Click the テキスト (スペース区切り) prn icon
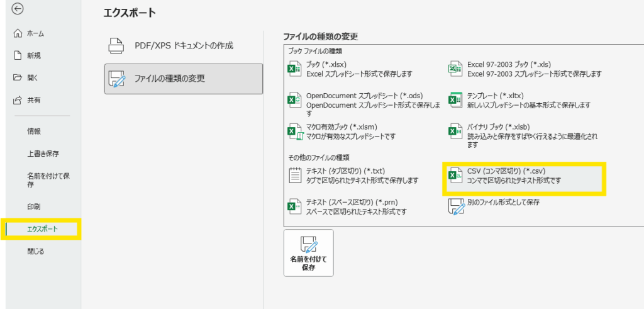Screen dimensions: 644x309 (x=294, y=206)
